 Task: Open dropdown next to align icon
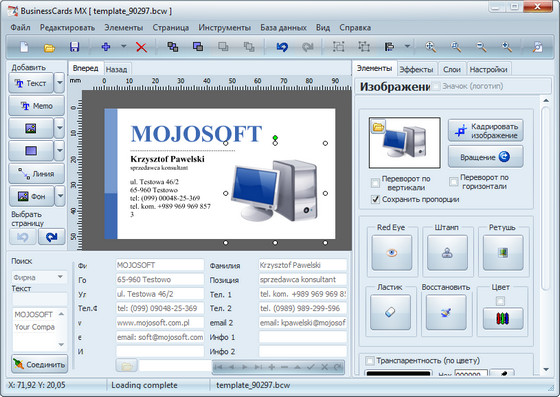[x=407, y=46]
